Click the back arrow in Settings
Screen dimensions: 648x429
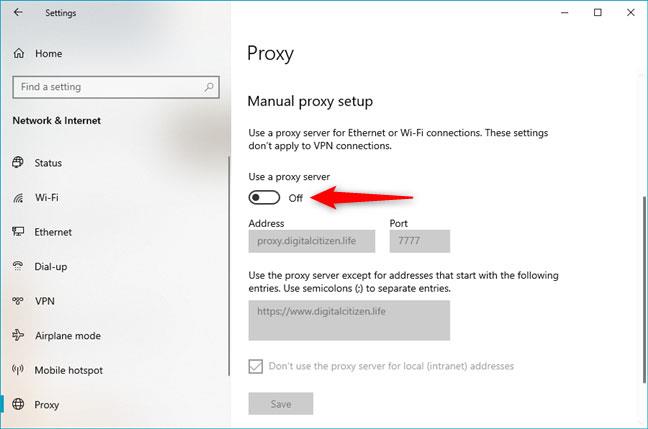(18, 12)
